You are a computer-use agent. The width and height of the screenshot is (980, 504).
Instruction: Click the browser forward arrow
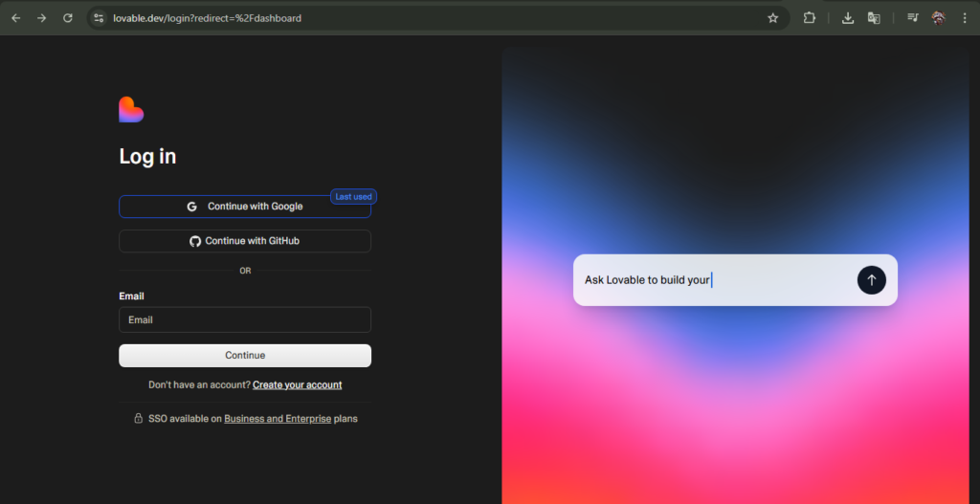tap(42, 18)
